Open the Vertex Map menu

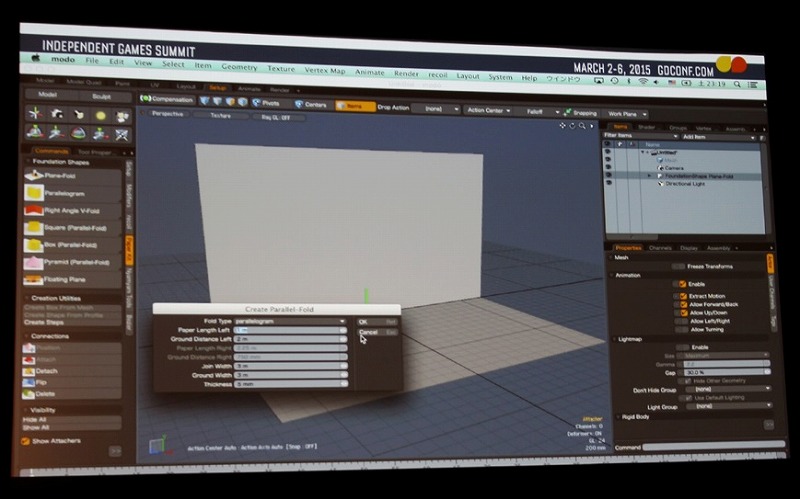(325, 70)
